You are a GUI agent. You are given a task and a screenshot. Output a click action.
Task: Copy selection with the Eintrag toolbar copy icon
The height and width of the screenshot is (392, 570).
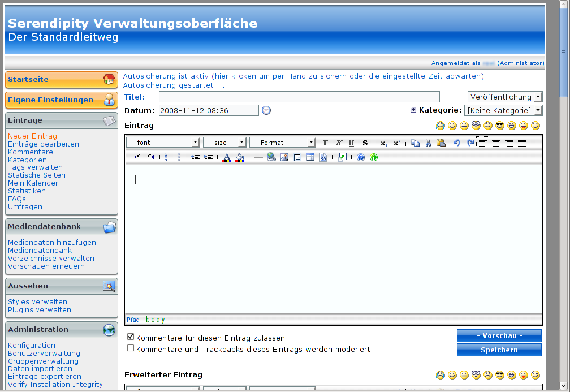415,143
